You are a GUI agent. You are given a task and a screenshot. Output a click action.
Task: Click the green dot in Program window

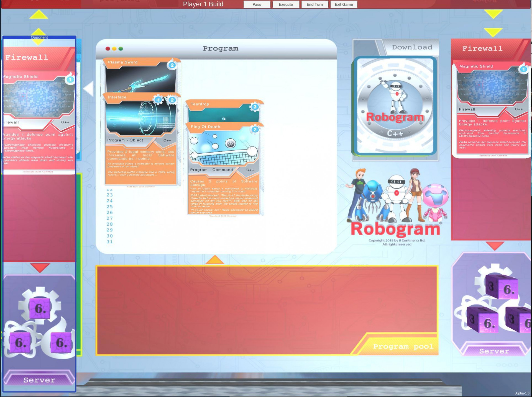121,49
